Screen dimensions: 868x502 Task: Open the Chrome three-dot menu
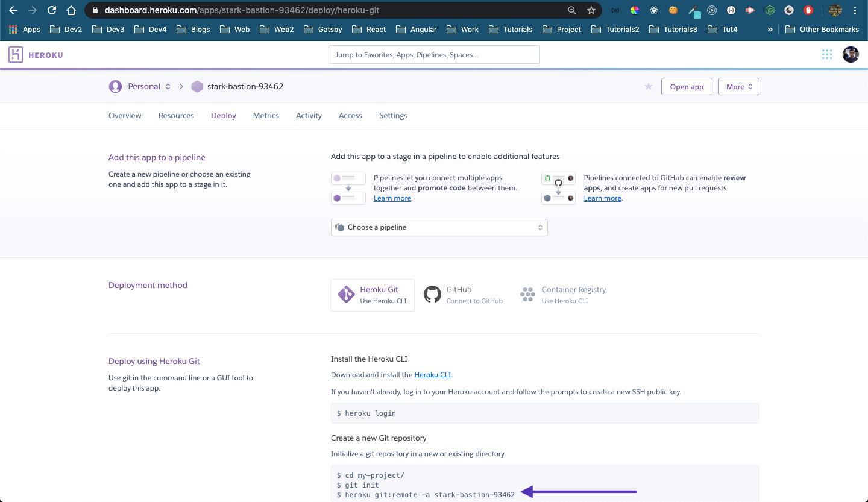856,10
